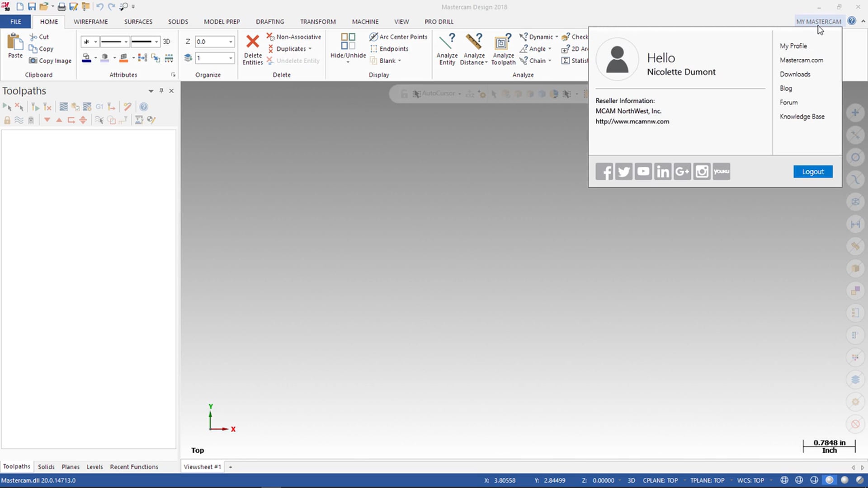The image size is (868, 488).
Task: Expand the Blank dropdown
Action: pyautogui.click(x=400, y=61)
